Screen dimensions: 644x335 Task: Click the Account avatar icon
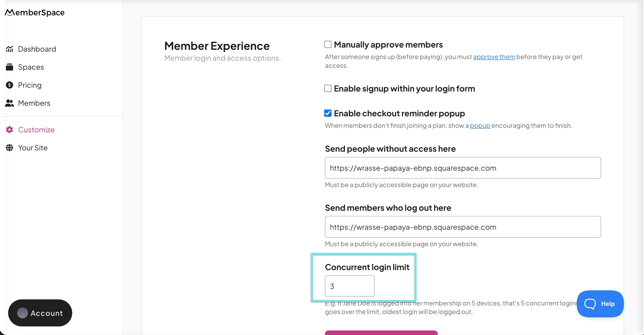coord(23,313)
